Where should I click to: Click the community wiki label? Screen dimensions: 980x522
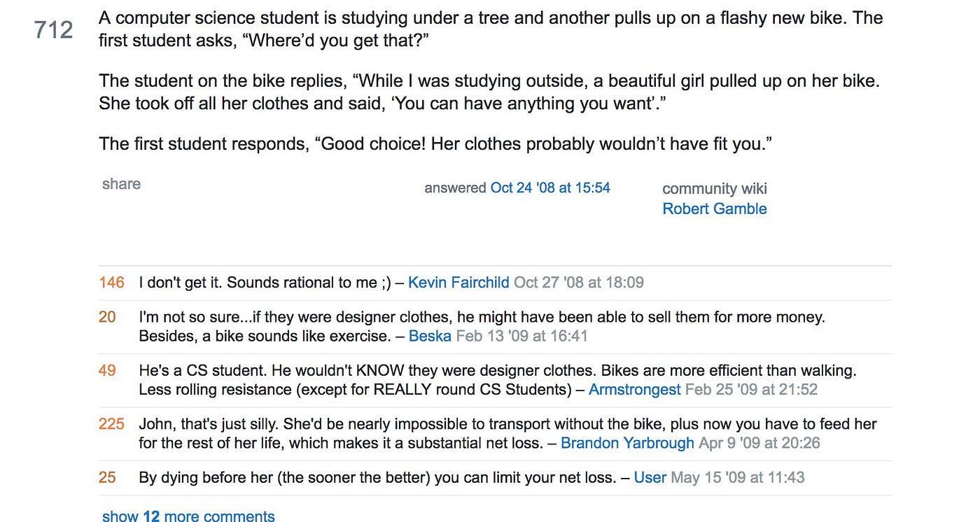tap(715, 189)
